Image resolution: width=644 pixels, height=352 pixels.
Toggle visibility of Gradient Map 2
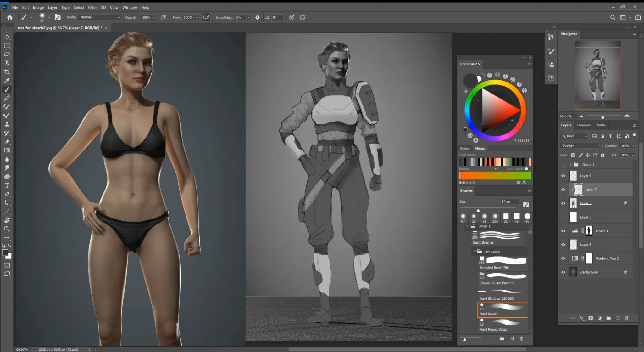click(563, 258)
